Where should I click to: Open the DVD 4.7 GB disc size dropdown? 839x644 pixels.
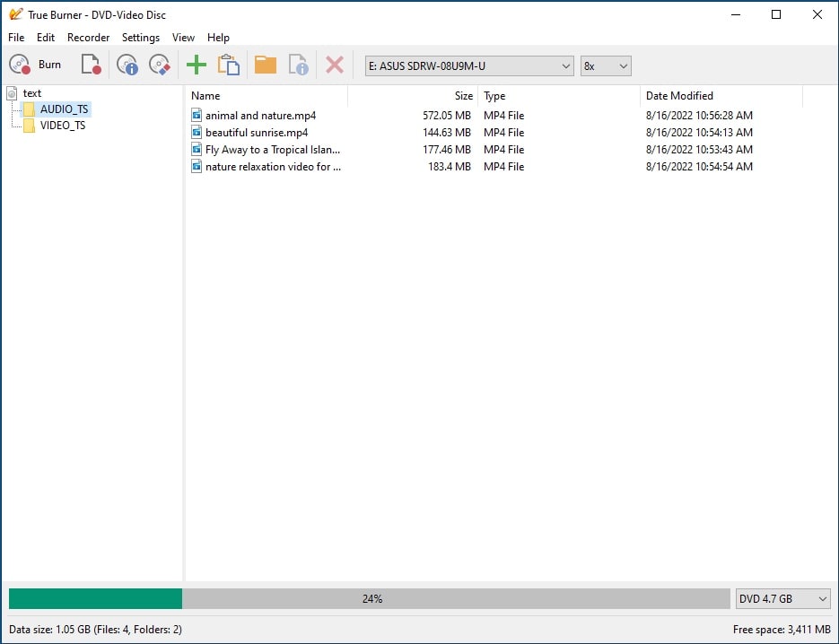click(783, 599)
